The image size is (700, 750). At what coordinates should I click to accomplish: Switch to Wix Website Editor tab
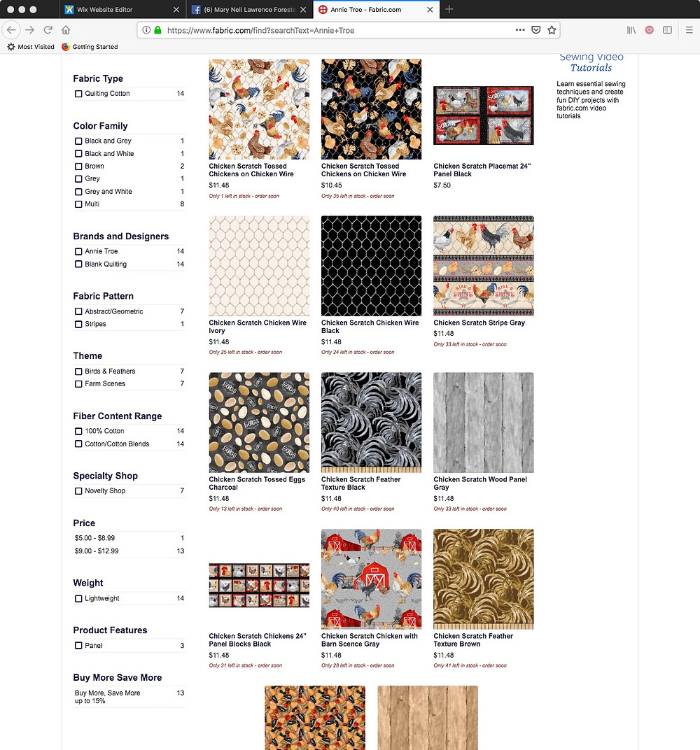point(122,10)
